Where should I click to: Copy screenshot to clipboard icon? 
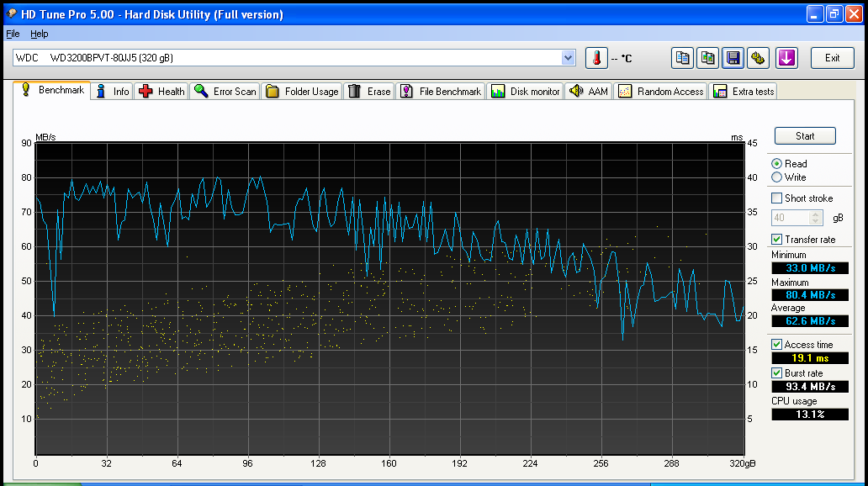[707, 58]
